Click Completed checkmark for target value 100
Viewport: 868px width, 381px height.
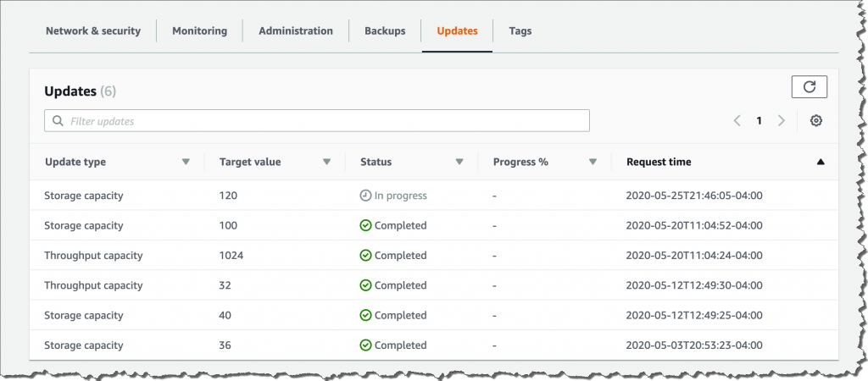[365, 225]
